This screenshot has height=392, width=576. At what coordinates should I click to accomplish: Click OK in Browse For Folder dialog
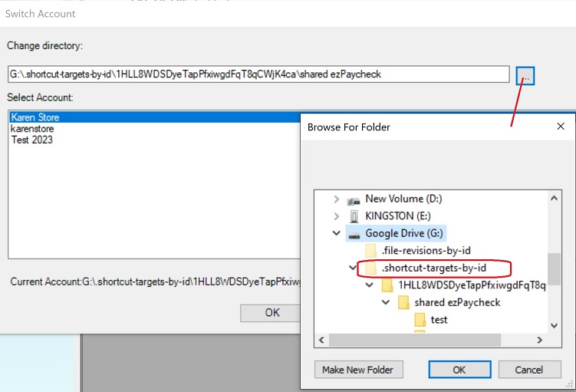point(459,370)
